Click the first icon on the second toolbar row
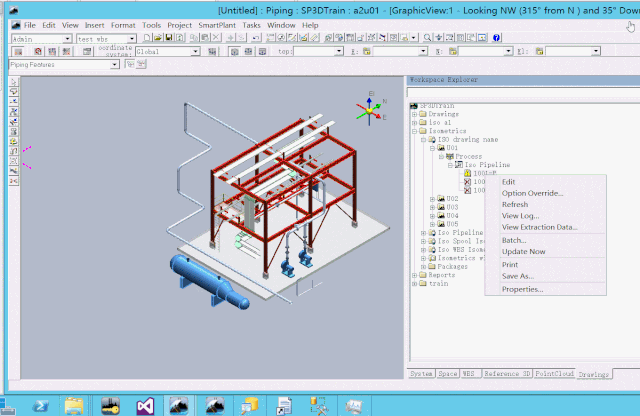640x416 pixels. 18,51
